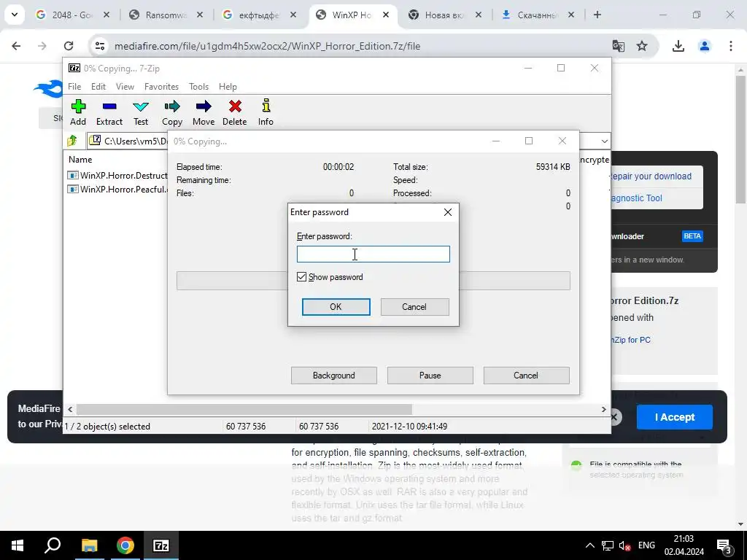747x560 pixels.
Task: Untick the Show password checkbox
Action: tap(301, 276)
